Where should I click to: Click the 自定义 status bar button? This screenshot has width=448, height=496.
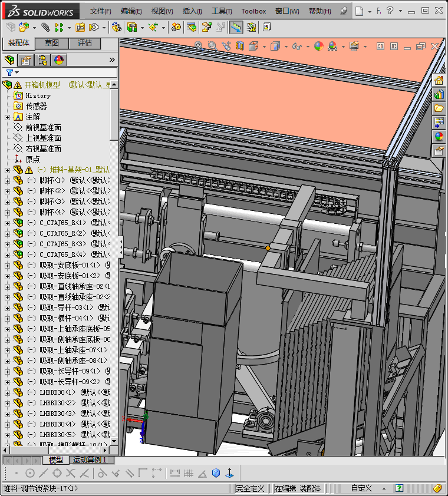361,488
